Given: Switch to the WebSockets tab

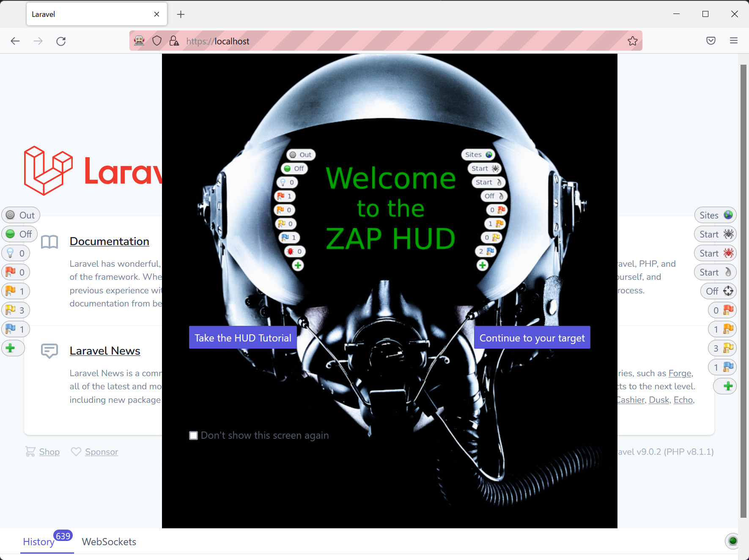Looking at the screenshot, I should point(109,542).
